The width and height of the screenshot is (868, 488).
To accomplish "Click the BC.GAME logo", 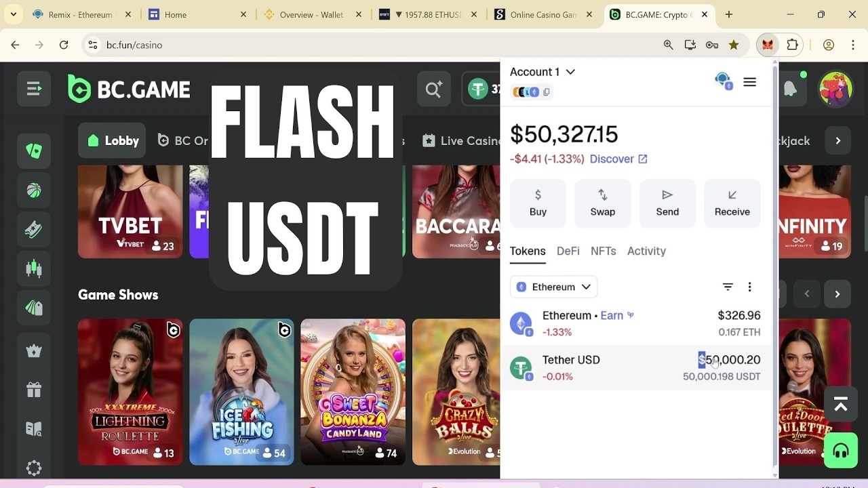I will point(129,89).
